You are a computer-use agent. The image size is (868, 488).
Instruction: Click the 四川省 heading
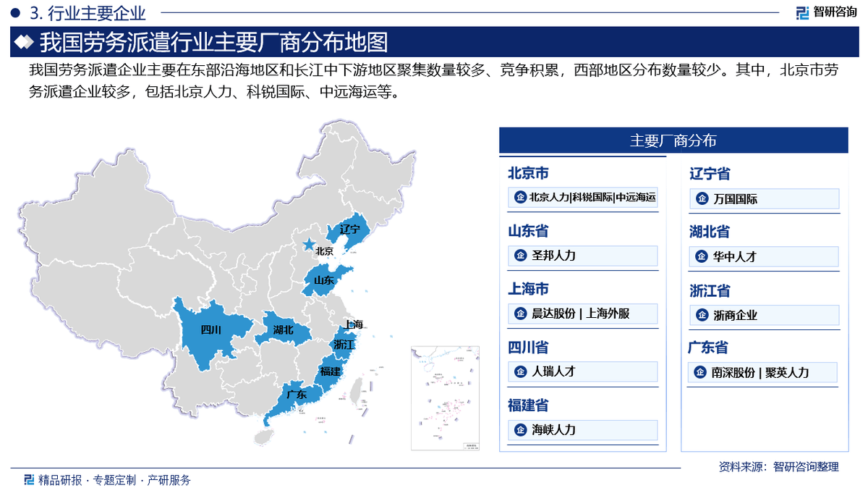527,348
